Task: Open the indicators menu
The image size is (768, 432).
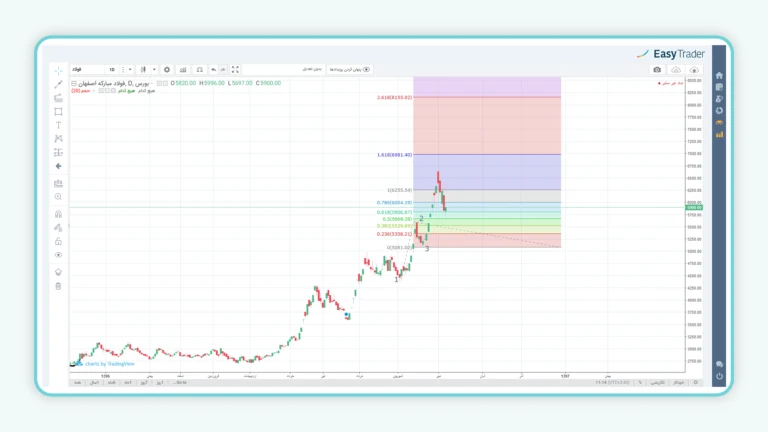Action: click(183, 70)
